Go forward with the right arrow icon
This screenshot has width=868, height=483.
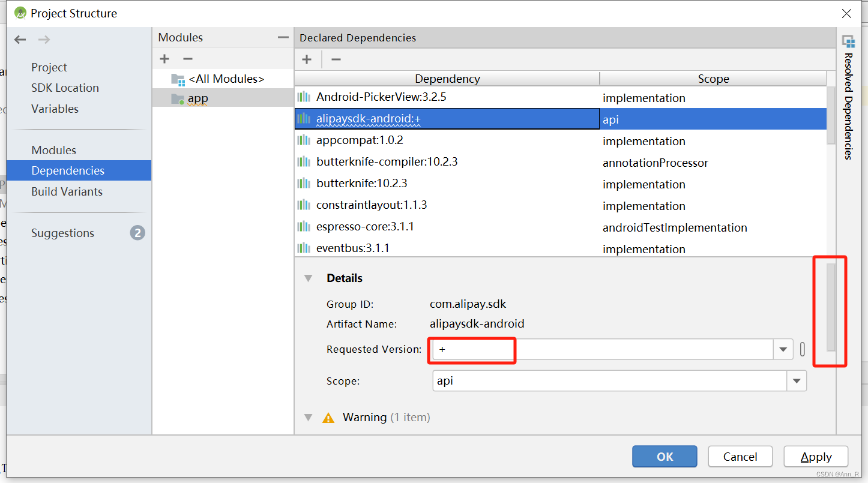(x=44, y=40)
